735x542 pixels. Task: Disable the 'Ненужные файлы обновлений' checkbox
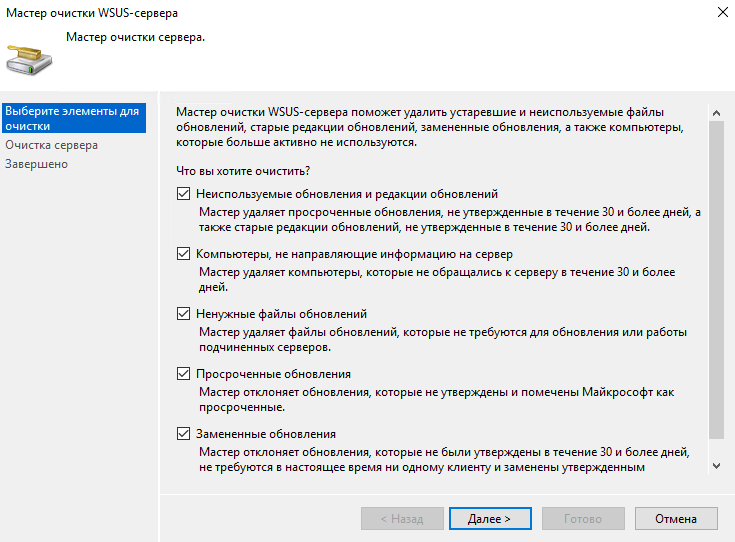point(183,314)
